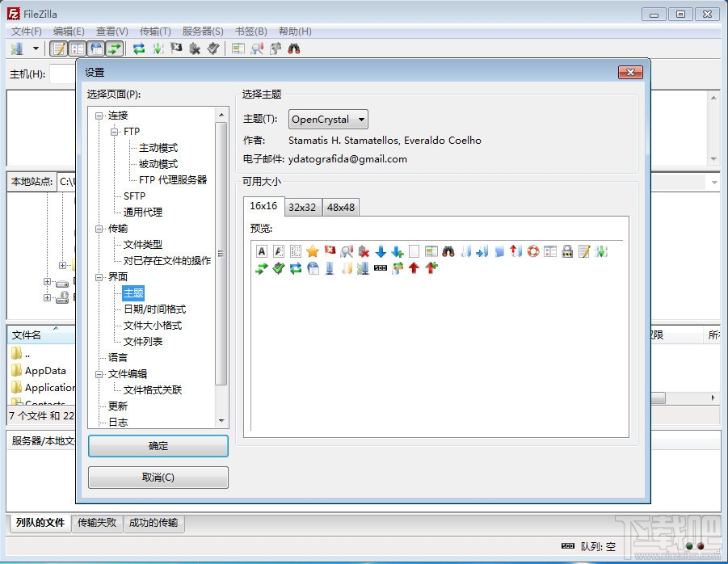Click the disconnect from server icon
The width and height of the screenshot is (728, 564).
(x=195, y=48)
